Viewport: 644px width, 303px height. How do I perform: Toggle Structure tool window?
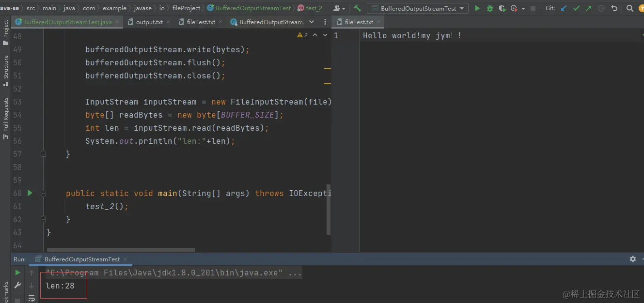5,71
